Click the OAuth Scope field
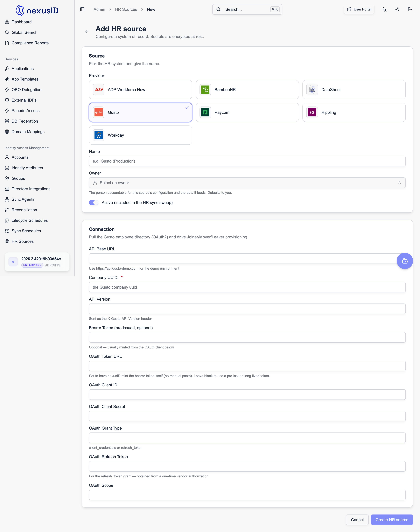420x532 pixels. click(247, 495)
